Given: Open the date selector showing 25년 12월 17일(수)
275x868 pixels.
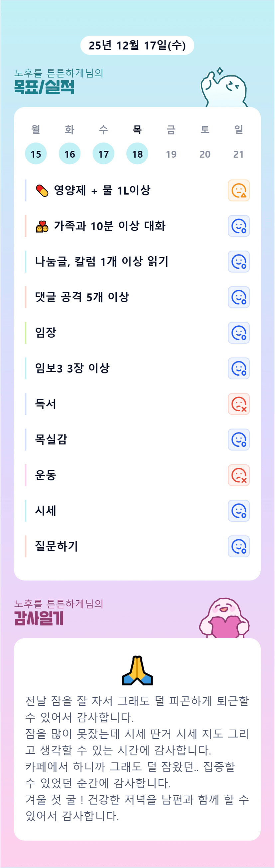Looking at the screenshot, I should (137, 45).
